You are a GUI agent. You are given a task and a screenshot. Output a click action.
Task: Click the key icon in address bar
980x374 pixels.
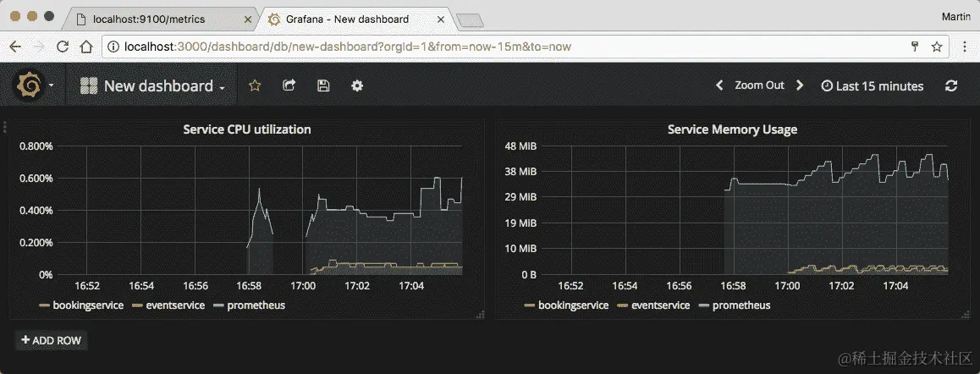click(x=914, y=47)
